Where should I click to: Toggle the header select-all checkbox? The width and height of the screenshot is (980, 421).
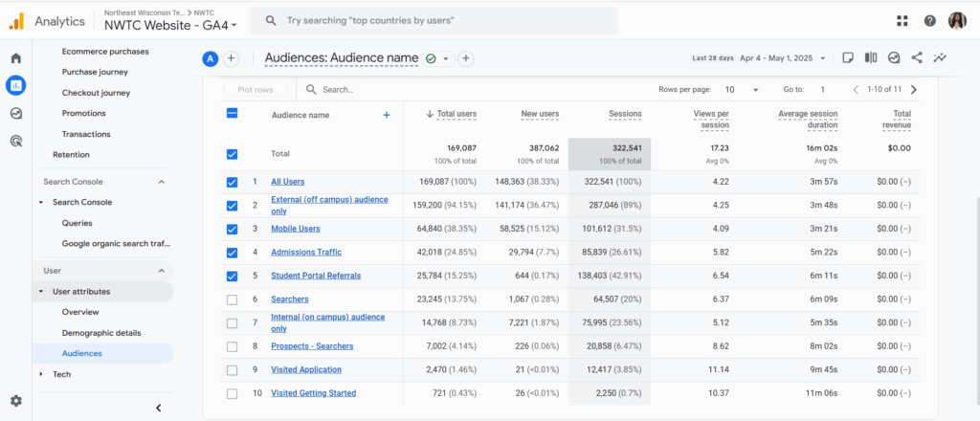232,113
